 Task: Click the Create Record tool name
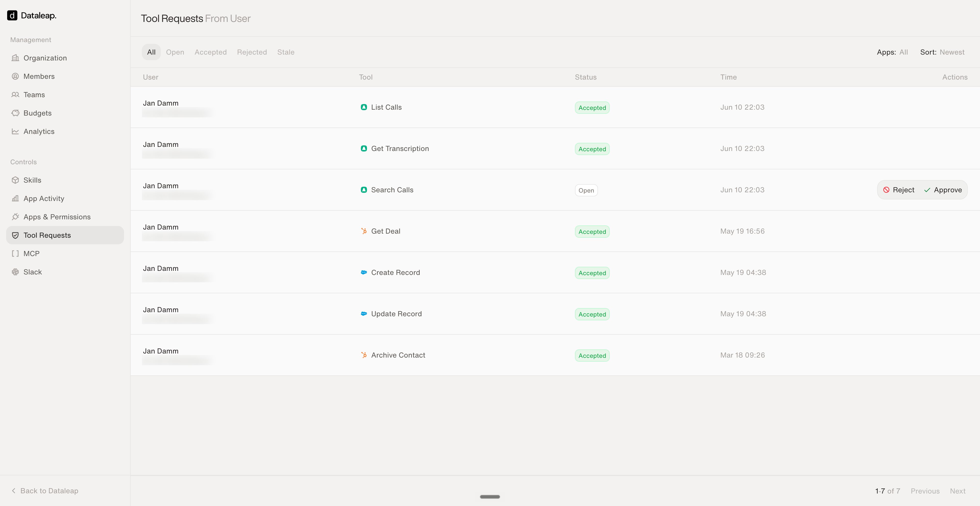[x=395, y=273]
